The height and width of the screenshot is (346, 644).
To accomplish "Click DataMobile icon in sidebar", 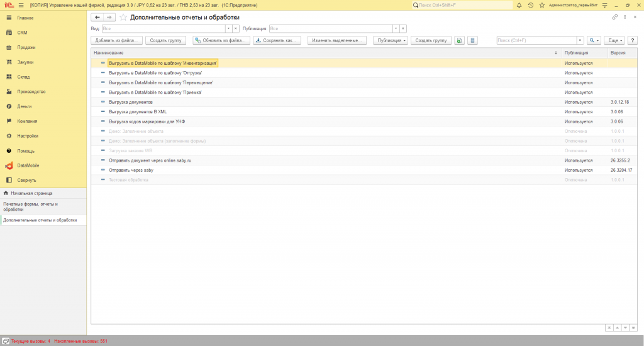I will click(9, 165).
